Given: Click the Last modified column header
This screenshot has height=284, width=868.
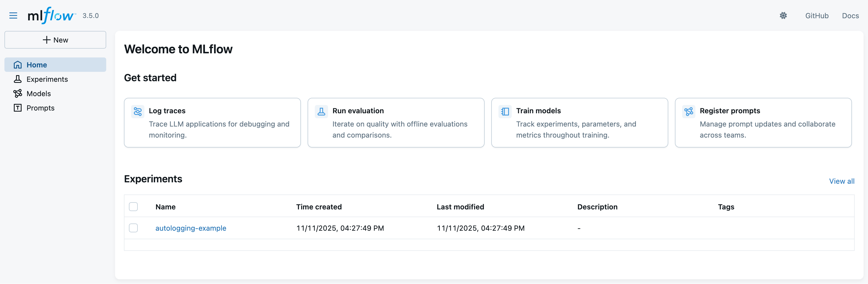Looking at the screenshot, I should [460, 207].
